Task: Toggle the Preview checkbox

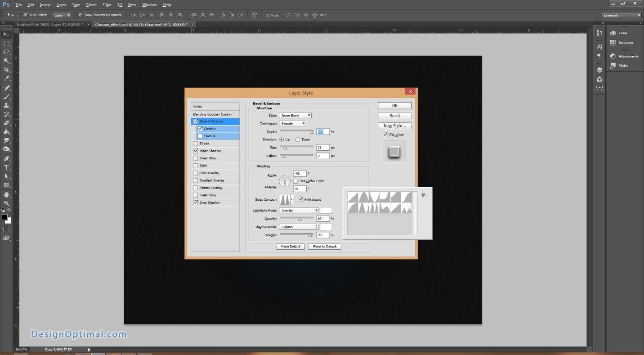Action: (x=385, y=135)
